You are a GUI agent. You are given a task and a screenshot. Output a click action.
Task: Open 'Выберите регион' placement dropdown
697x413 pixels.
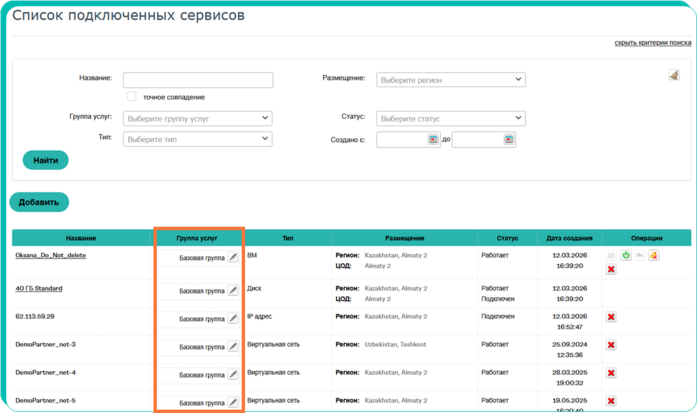click(450, 80)
